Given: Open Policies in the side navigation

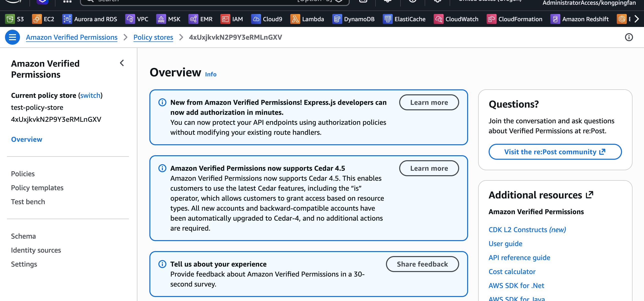Looking at the screenshot, I should 23,174.
